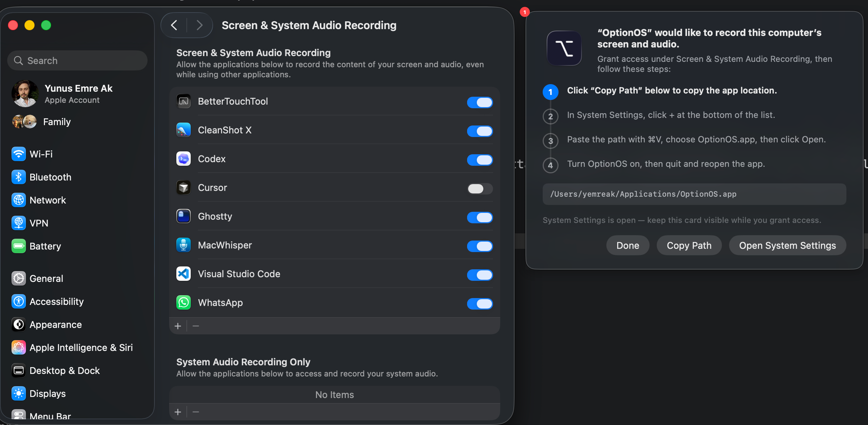
Task: Click the "No Items" text row
Action: [334, 395]
